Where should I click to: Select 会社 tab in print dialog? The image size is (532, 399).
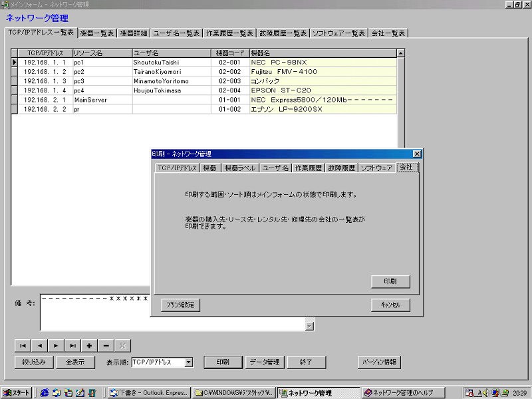[x=407, y=167]
